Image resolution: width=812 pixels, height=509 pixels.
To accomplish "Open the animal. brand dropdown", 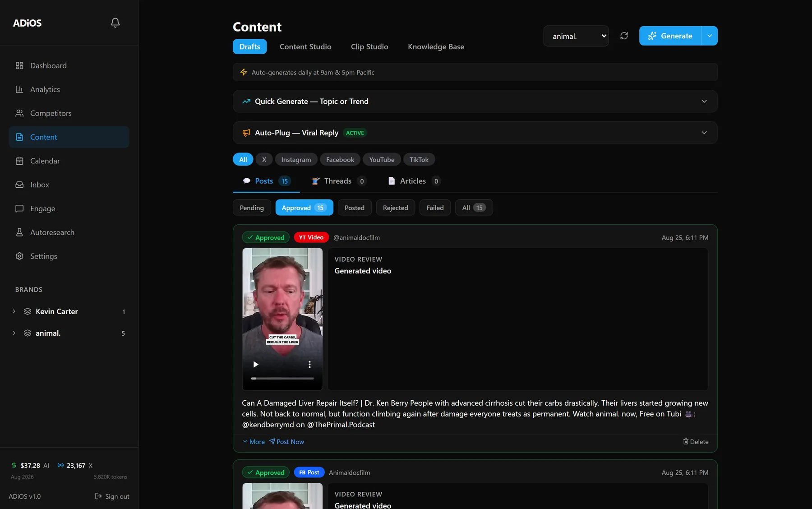I will click(x=576, y=36).
